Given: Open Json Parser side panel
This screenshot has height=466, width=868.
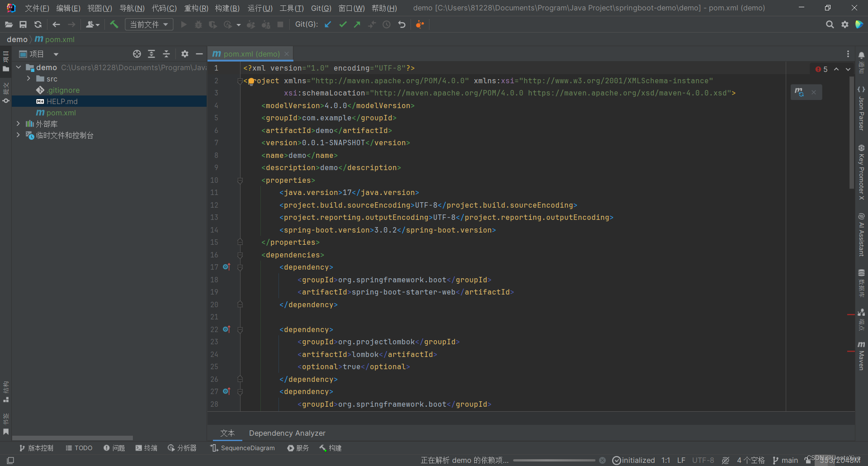Looking at the screenshot, I should point(861,109).
